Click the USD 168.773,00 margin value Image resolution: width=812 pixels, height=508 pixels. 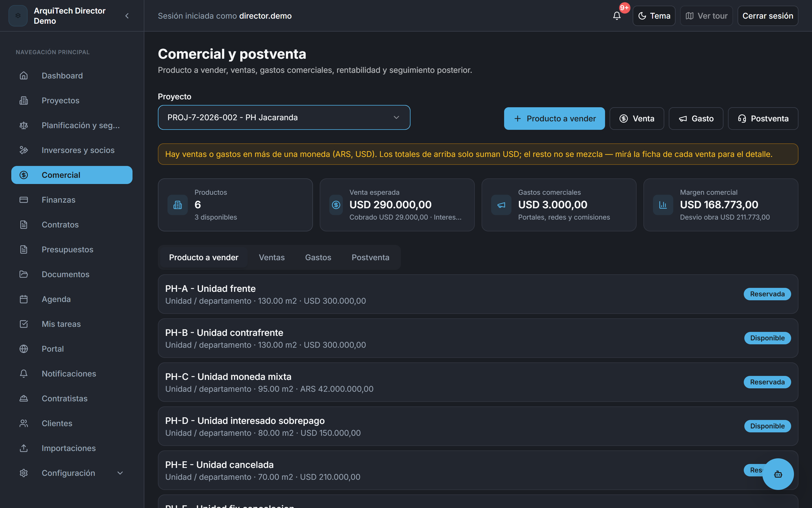pyautogui.click(x=719, y=205)
